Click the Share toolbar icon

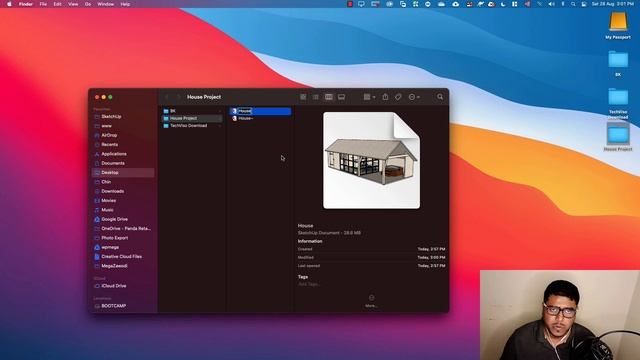coord(385,97)
